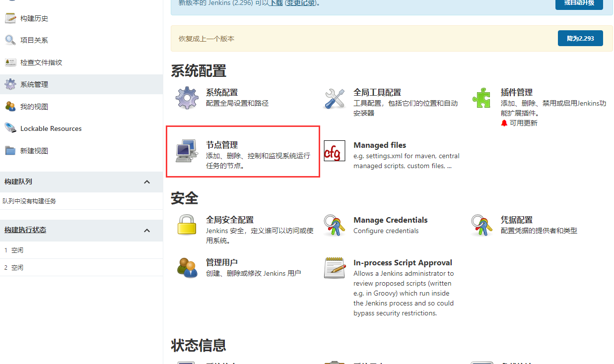The height and width of the screenshot is (364, 614).
Task: Click the 全局安全配置 padlock icon
Action: [187, 226]
